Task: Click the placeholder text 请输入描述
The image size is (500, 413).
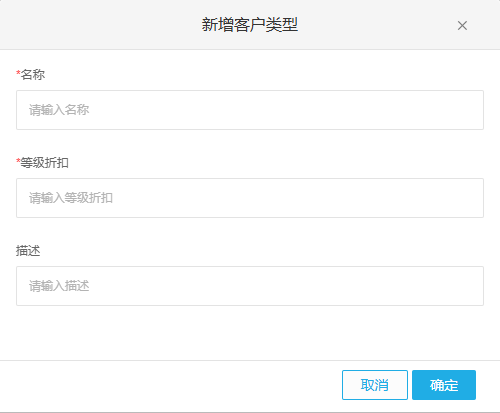Action: [59, 286]
